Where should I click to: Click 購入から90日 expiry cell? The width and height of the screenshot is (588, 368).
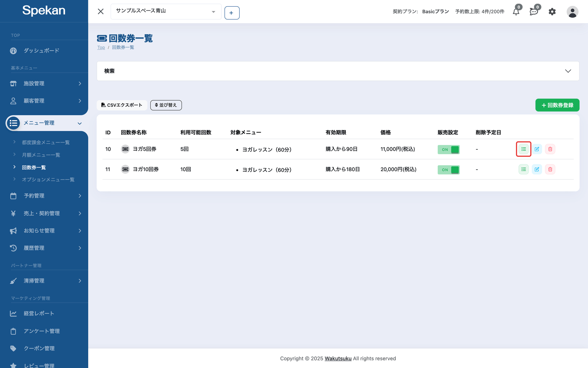[341, 149]
